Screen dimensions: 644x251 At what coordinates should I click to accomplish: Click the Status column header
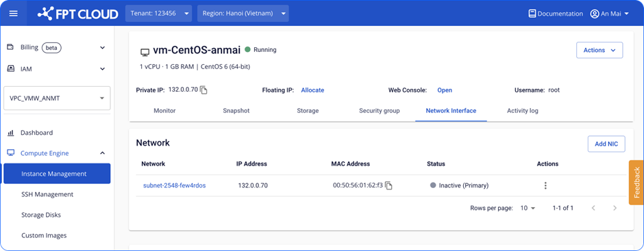pyautogui.click(x=436, y=163)
